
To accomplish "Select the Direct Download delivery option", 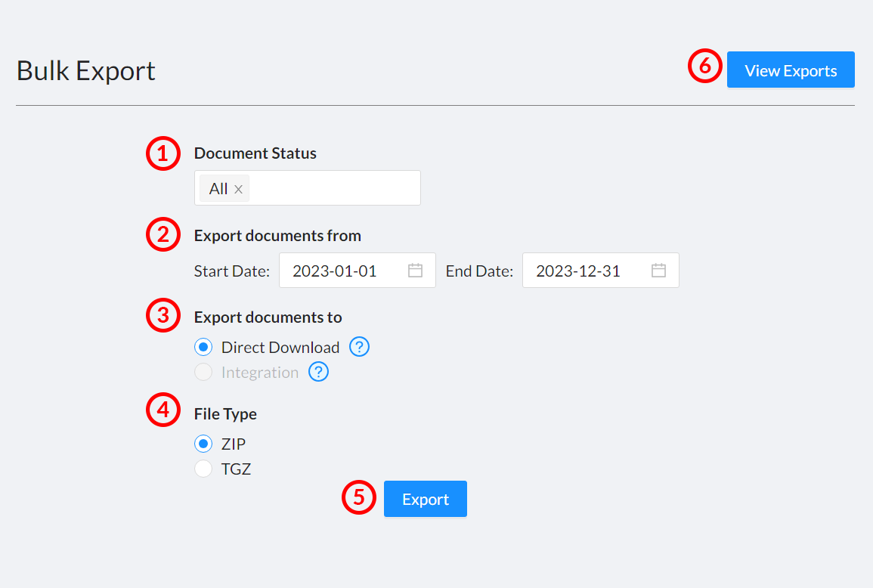I will 203,347.
